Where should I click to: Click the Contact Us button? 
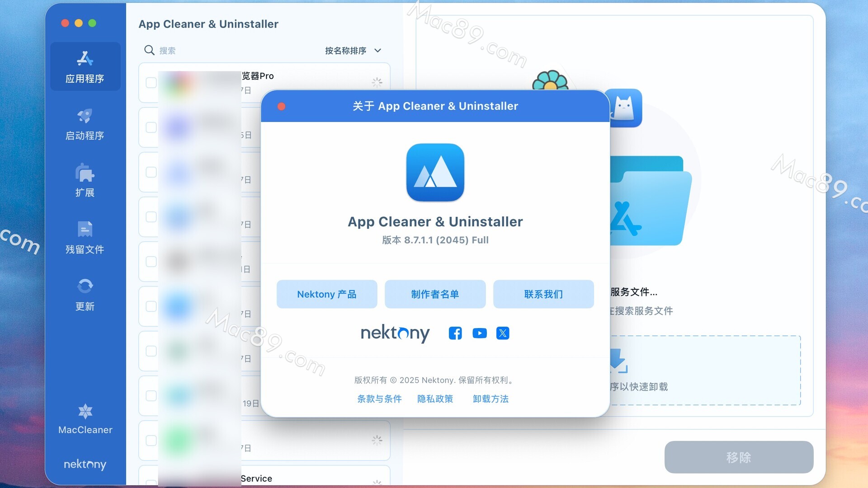click(543, 294)
